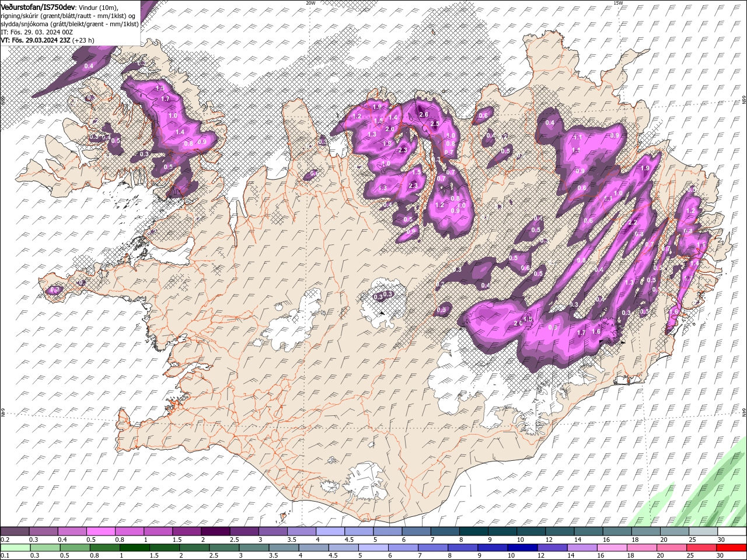747x560 pixels.
Task: Click the '(+23 h)' forecast offset text
Action: [83, 40]
